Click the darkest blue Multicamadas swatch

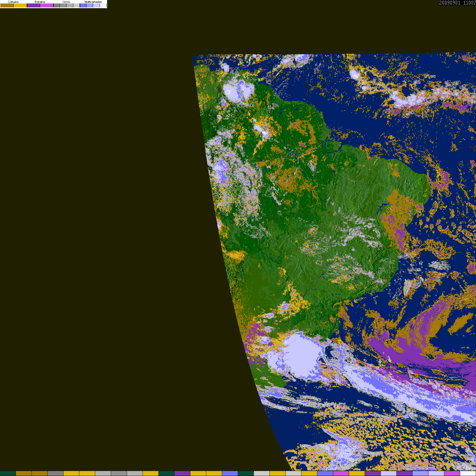[83, 5]
